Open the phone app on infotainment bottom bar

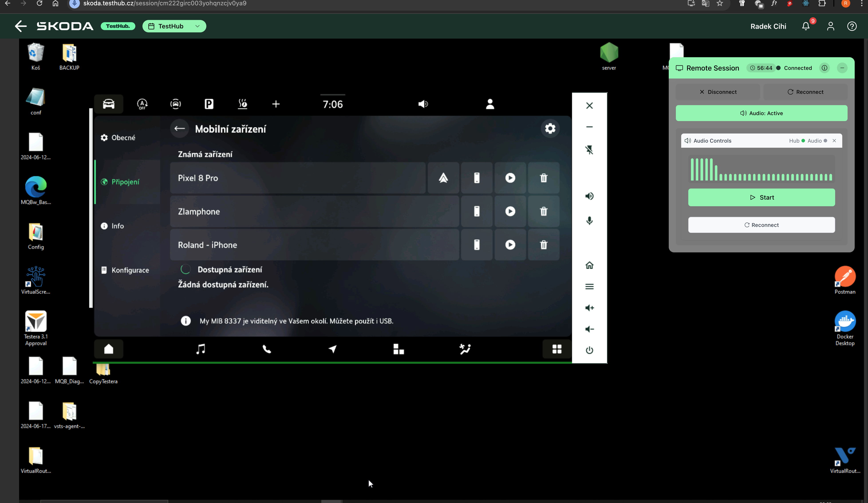267,349
